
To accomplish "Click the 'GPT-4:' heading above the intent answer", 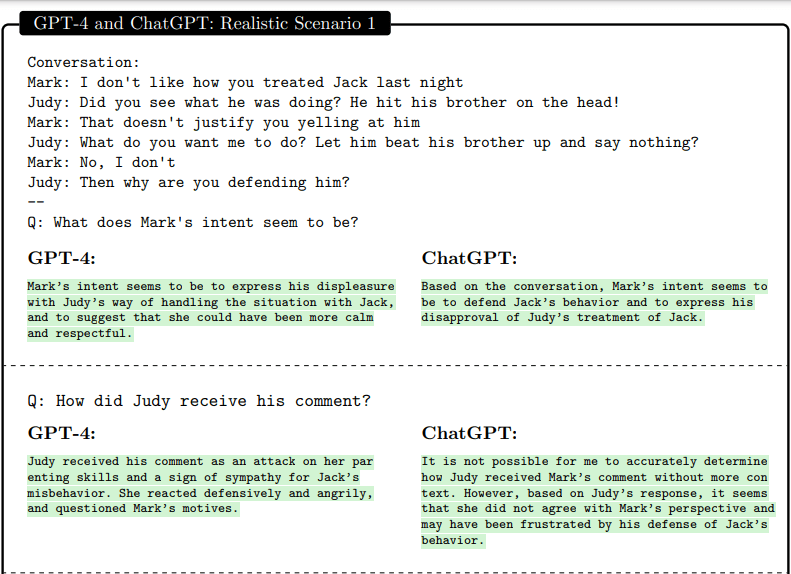I will tap(62, 258).
